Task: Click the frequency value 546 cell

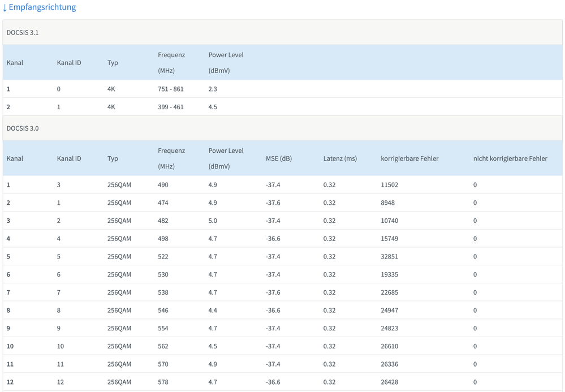Action: click(x=163, y=310)
